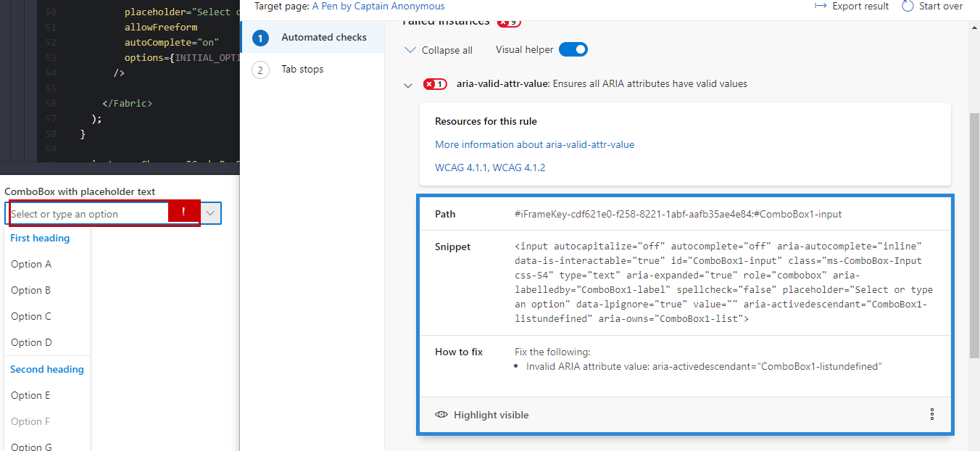This screenshot has width=980, height=451.
Task: Switch to the Tab stops step
Action: pyautogui.click(x=302, y=69)
